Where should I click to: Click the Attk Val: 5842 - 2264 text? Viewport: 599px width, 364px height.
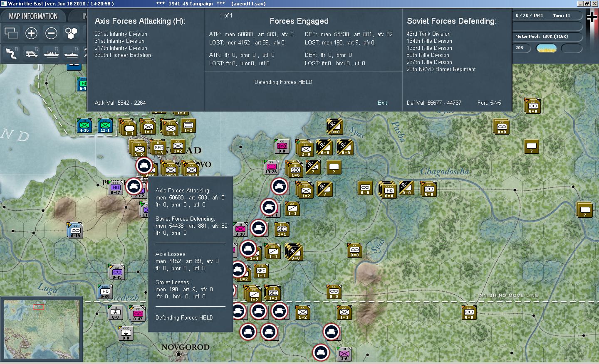click(120, 103)
